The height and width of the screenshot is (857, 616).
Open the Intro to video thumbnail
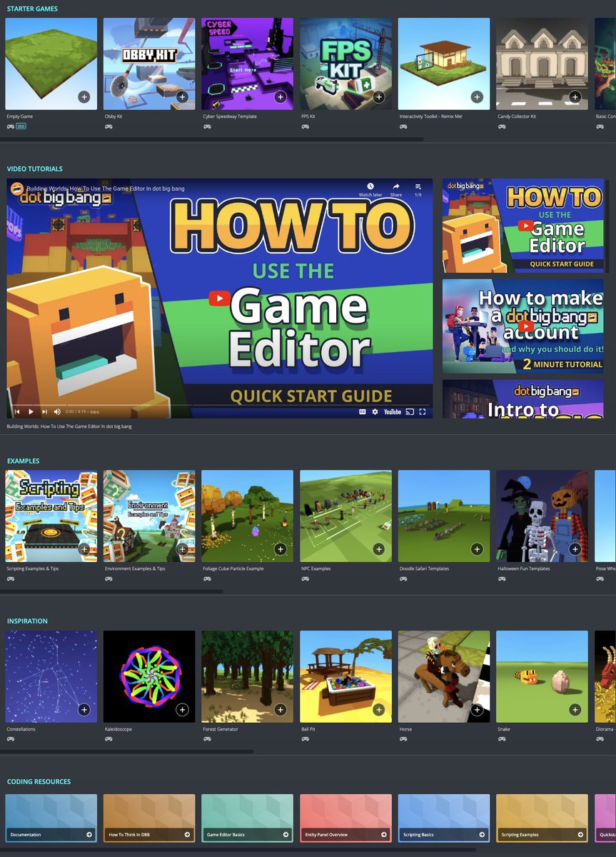[x=522, y=399]
